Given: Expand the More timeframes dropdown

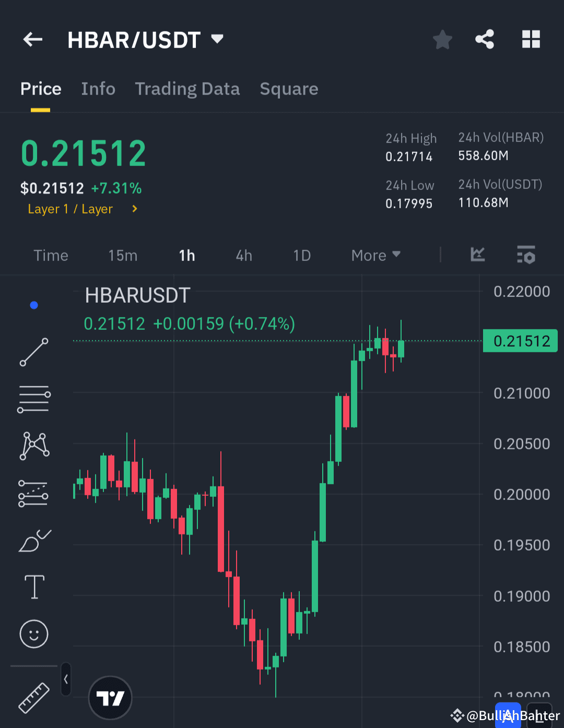Looking at the screenshot, I should click(x=375, y=255).
